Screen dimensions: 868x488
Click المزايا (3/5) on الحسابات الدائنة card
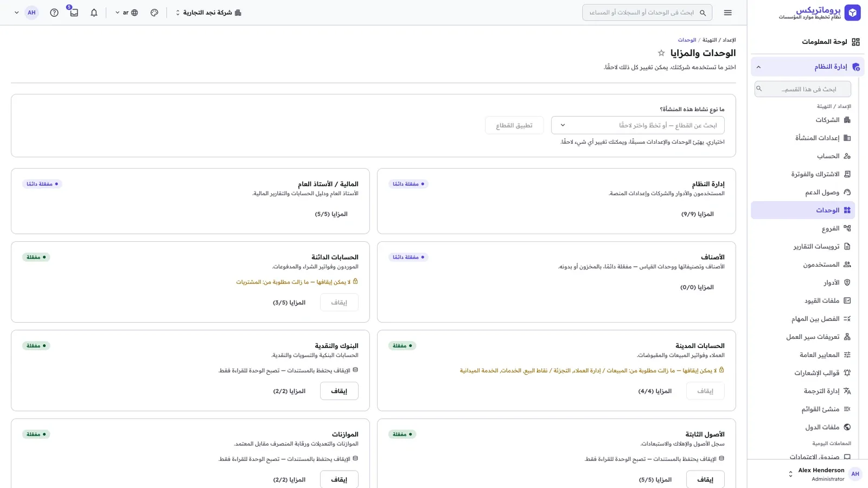289,303
